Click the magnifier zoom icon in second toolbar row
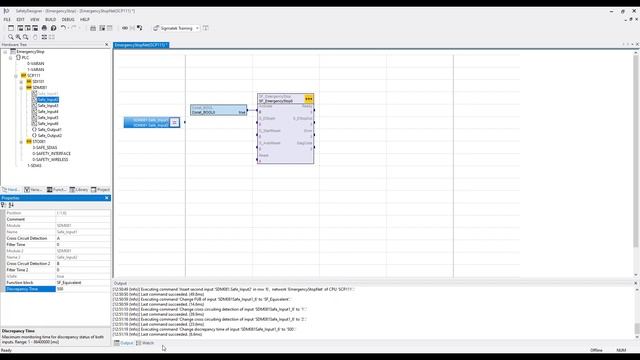The width and height of the screenshot is (640, 360). point(11,37)
